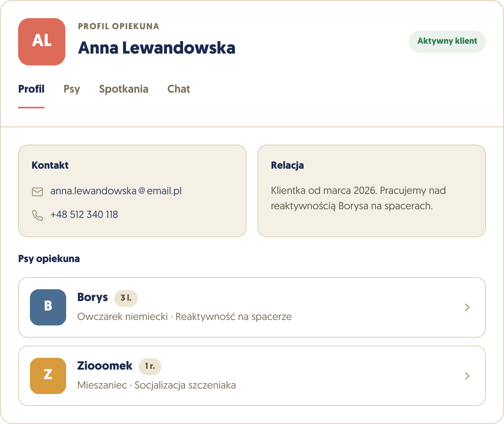Click the Kontakt card heading
Screen dimensions: 504x424
pos(50,166)
